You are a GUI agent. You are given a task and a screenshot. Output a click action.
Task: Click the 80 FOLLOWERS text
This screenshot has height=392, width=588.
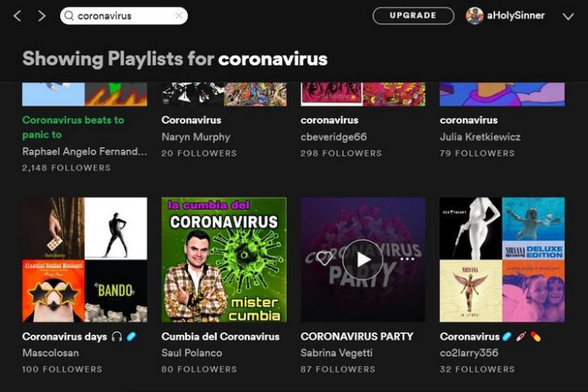pos(199,369)
